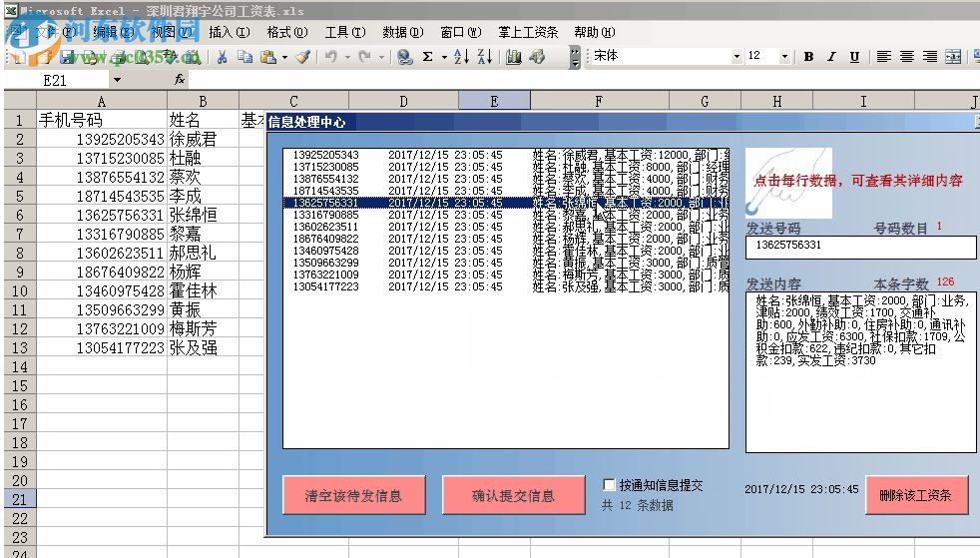Click cell containing 梅斯芳
980x558 pixels.
click(204, 328)
